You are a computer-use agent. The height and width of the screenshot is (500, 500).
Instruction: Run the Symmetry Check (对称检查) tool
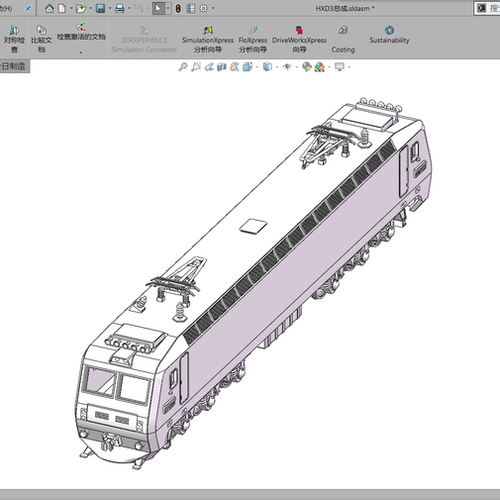[x=14, y=39]
